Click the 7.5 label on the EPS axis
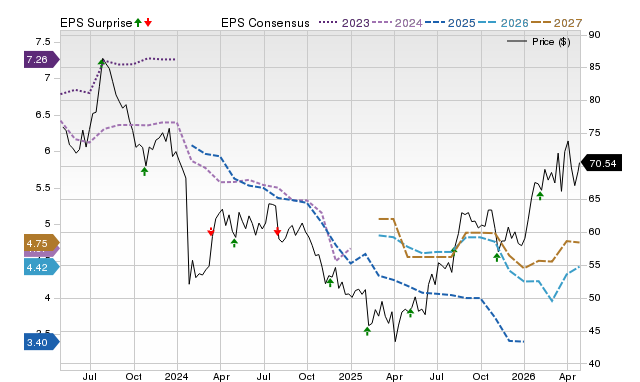Screen dimensions: 640x382 pos(43,42)
